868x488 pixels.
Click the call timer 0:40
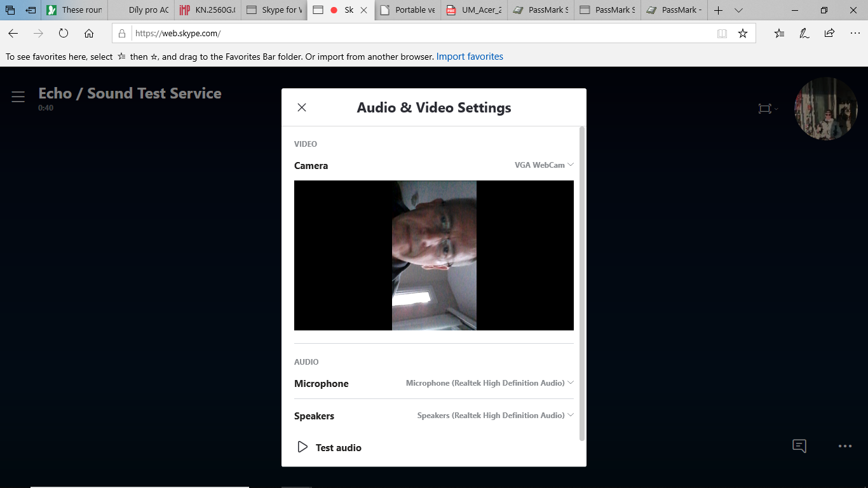46,108
